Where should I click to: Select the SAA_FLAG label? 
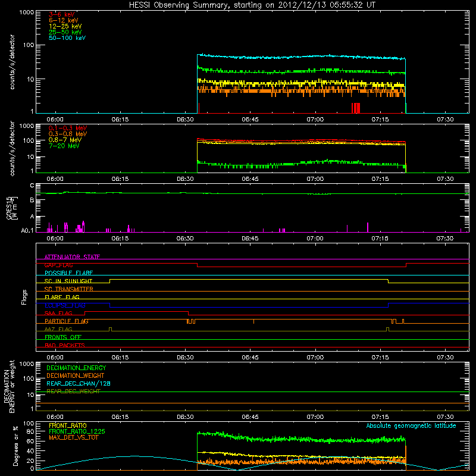point(58,313)
